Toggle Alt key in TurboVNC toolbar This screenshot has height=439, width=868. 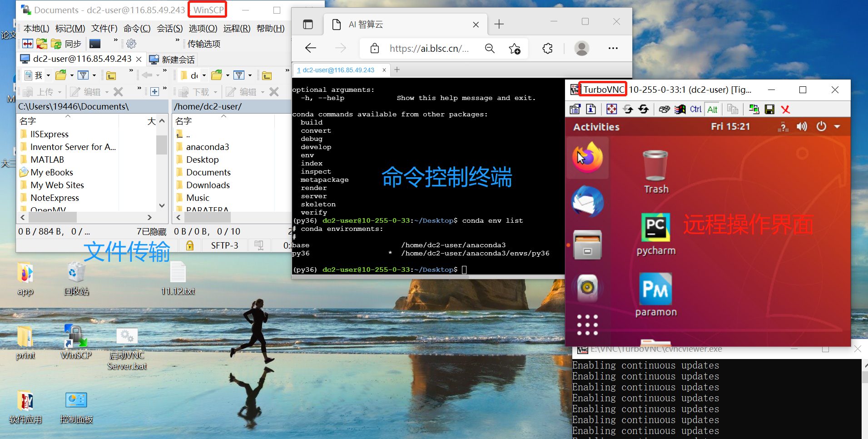pos(712,109)
